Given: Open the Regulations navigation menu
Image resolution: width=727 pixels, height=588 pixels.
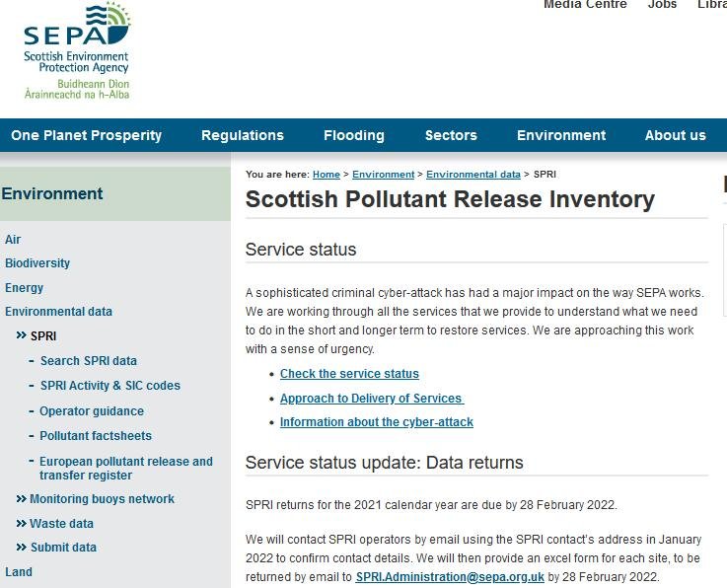Looking at the screenshot, I should point(242,135).
